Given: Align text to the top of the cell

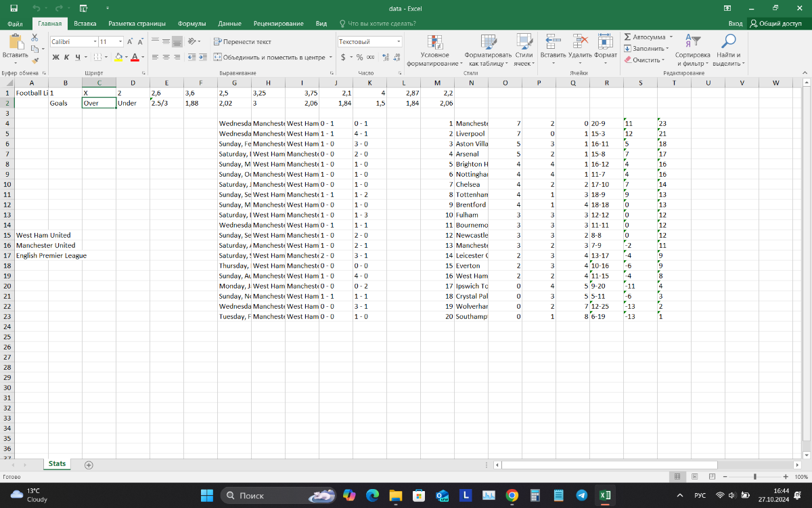Looking at the screenshot, I should tap(155, 41).
